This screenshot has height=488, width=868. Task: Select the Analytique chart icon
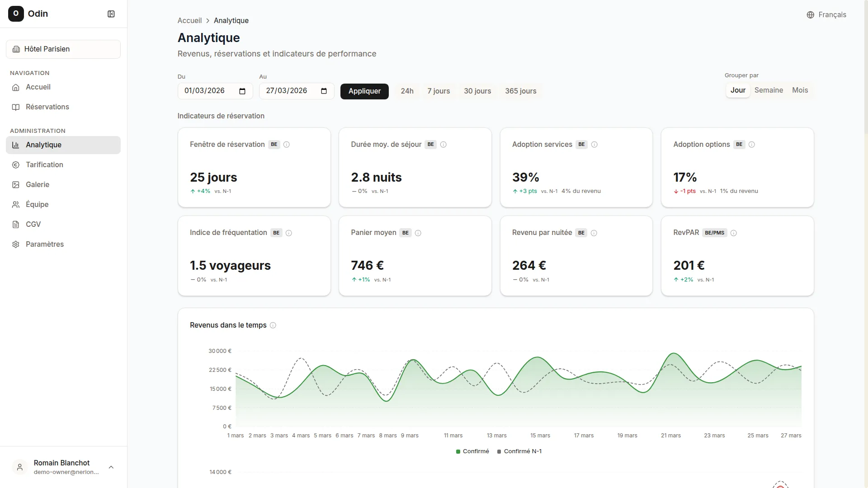16,145
